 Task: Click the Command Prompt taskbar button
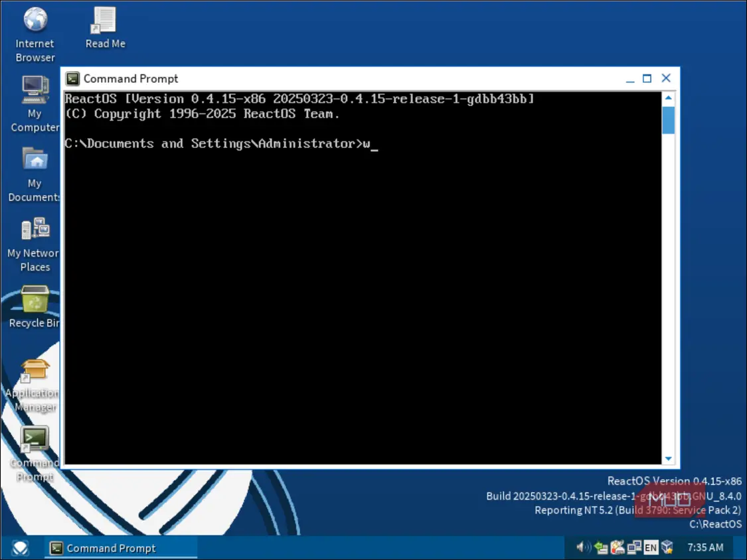pyautogui.click(x=121, y=548)
